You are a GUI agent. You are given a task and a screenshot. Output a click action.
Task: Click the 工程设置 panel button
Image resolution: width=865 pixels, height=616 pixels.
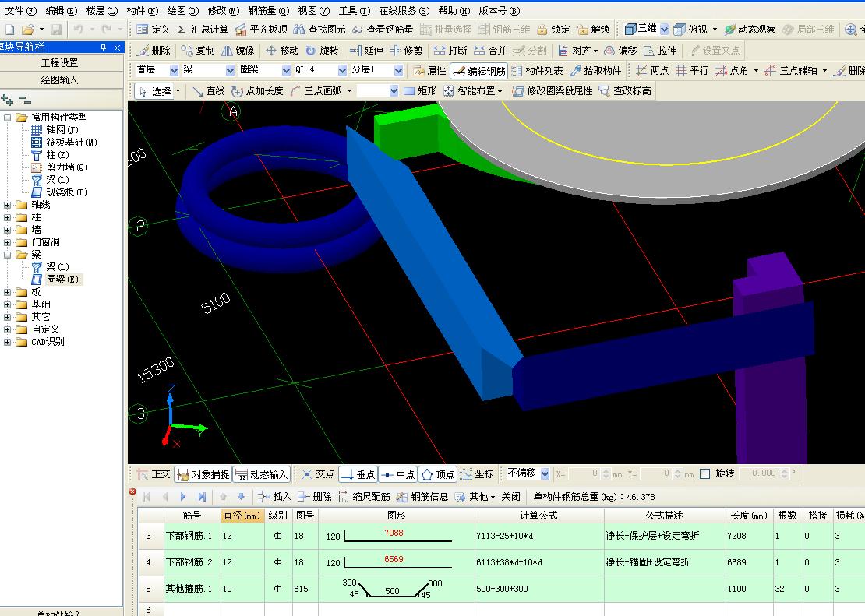point(60,63)
